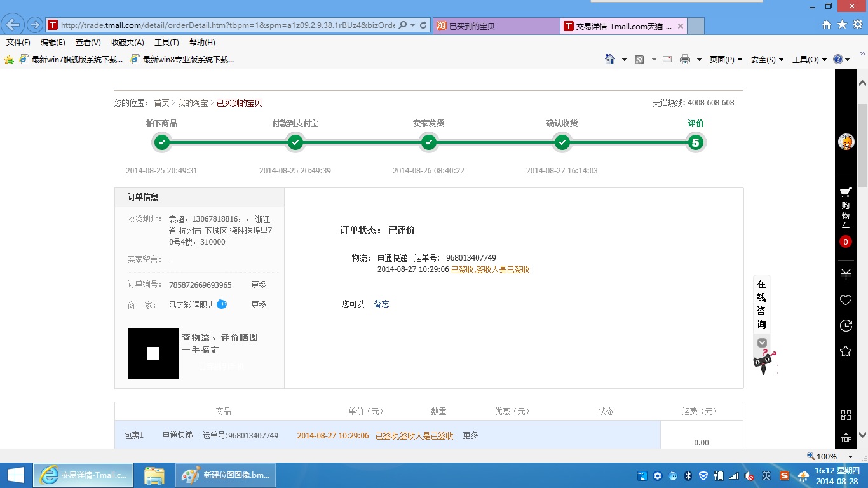Image resolution: width=868 pixels, height=488 pixels.
Task: Open the 安全(S) dropdown menu
Action: coord(767,59)
